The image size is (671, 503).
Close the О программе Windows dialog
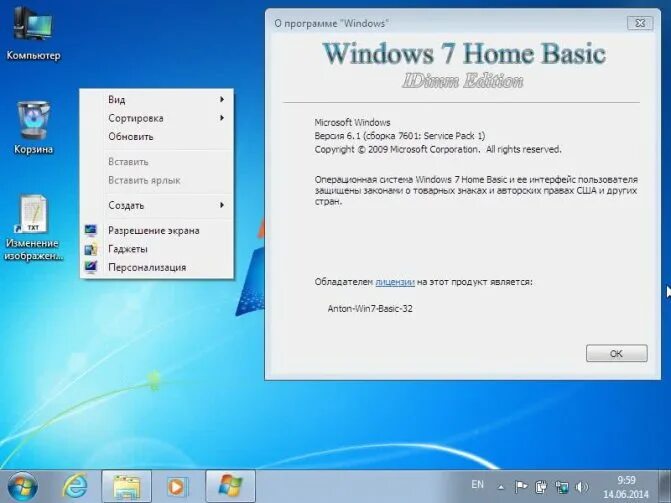click(x=640, y=23)
